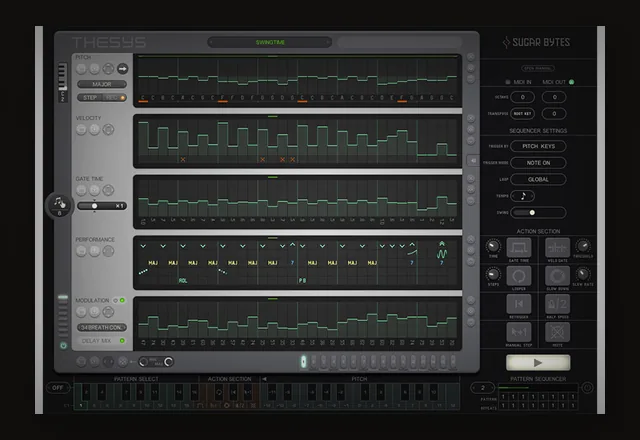Click the Paste button in the Pitch lane
The image size is (640, 440).
95,69
